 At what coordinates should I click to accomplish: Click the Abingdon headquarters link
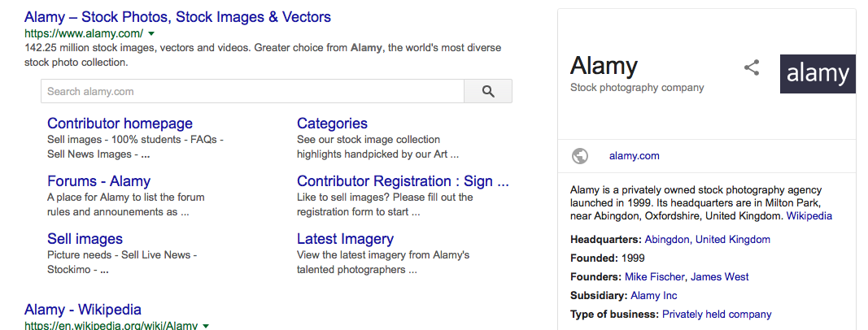pyautogui.click(x=666, y=240)
